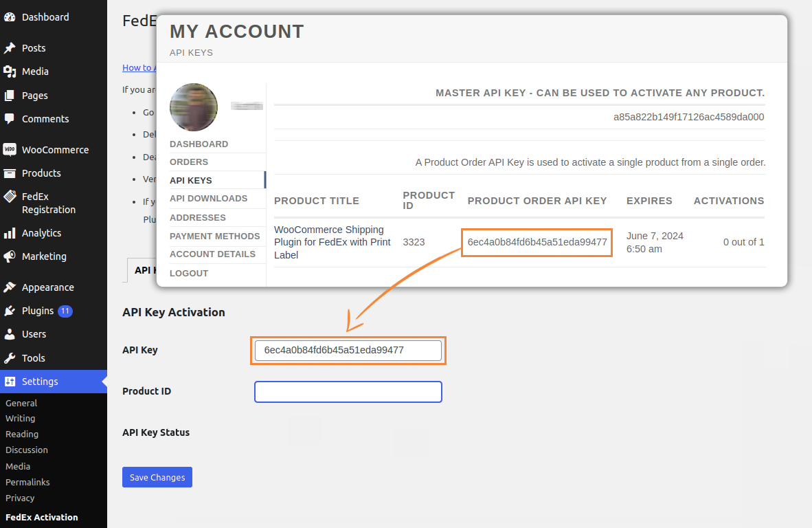
Task: Click LOGOUT in My Account sidebar
Action: tap(189, 273)
